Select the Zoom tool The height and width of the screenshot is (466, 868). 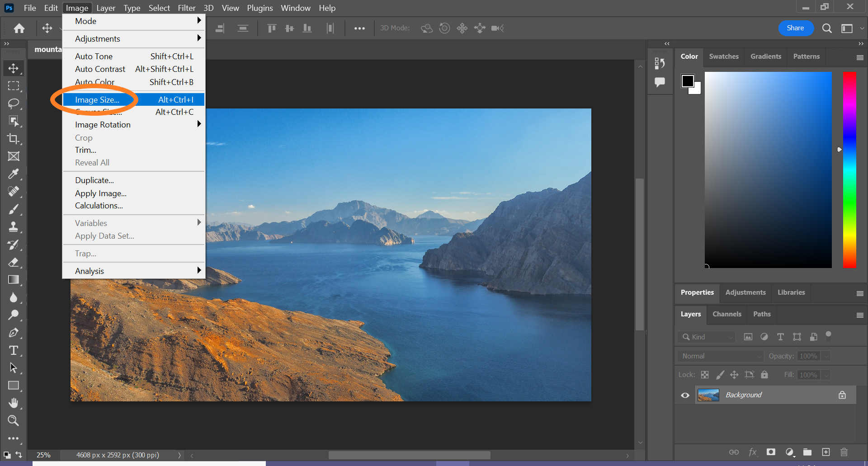point(14,421)
